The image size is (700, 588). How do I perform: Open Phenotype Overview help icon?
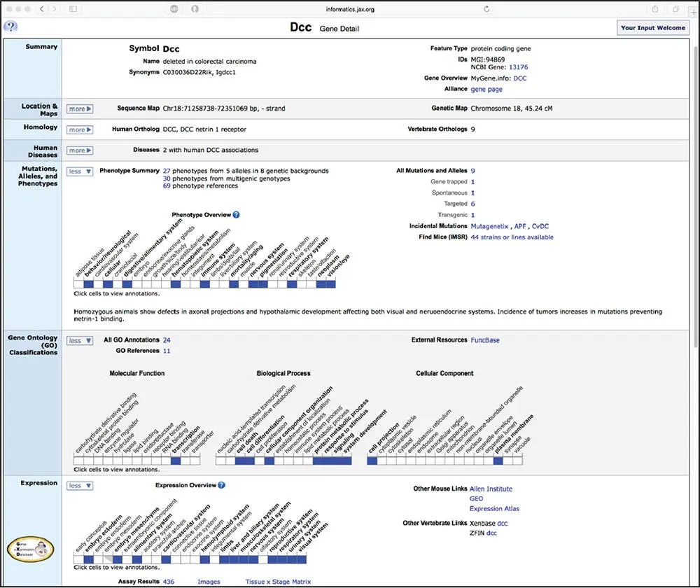coord(236,215)
